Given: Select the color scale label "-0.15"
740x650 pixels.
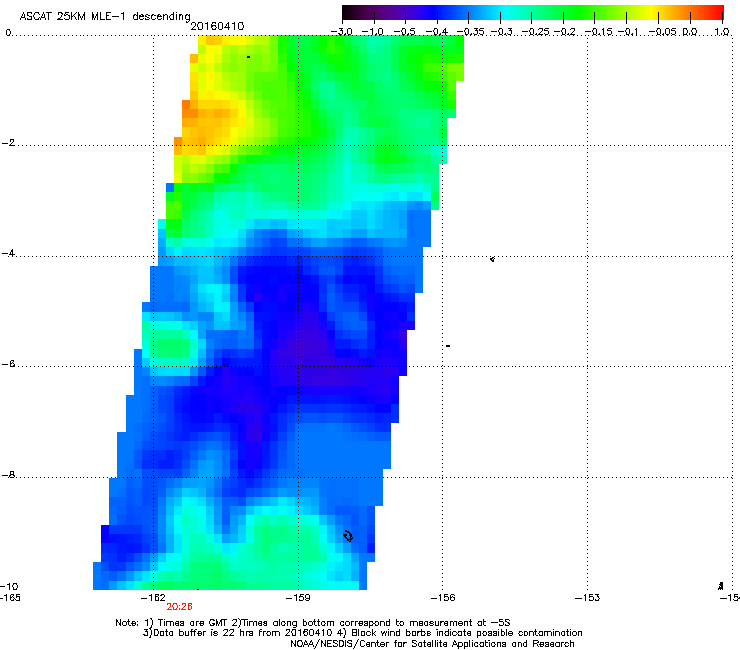Looking at the screenshot, I should tap(598, 32).
